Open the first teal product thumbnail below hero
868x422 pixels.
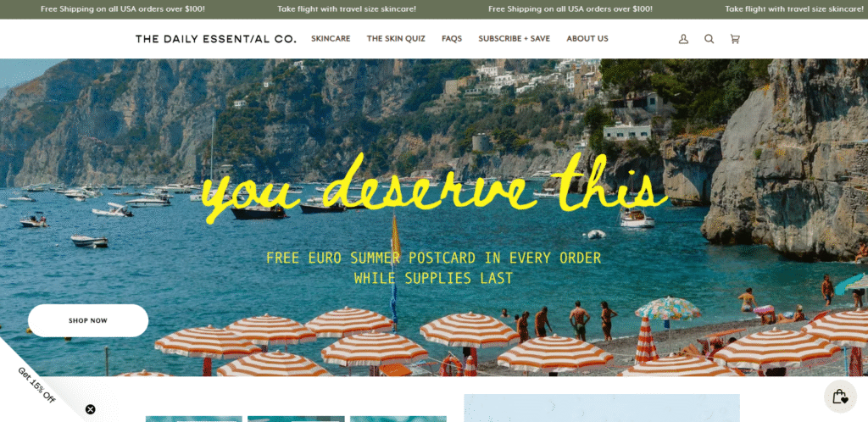click(194, 419)
